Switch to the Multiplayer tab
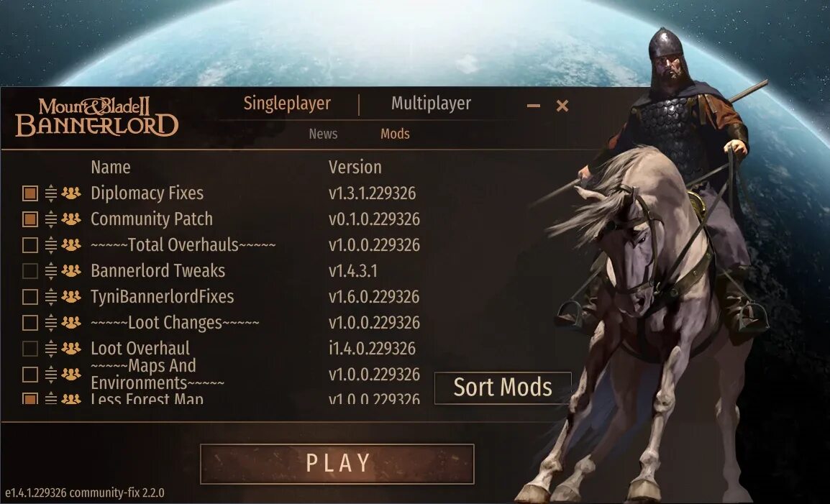This screenshot has height=504, width=830. click(x=431, y=104)
